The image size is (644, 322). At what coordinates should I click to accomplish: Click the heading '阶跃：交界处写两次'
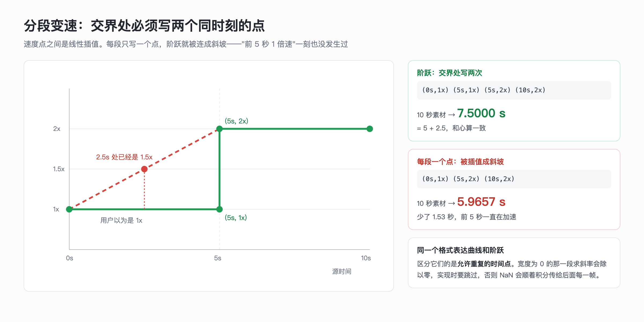(449, 73)
